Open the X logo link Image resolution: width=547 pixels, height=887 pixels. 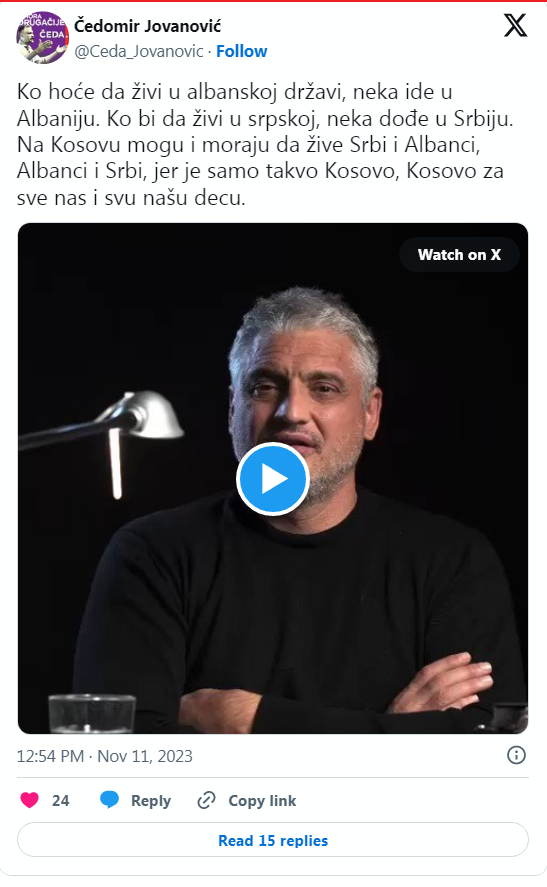pyautogui.click(x=515, y=25)
